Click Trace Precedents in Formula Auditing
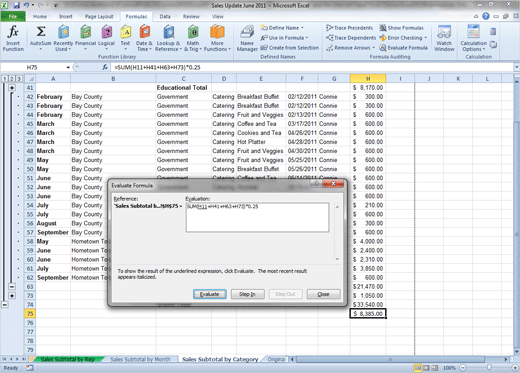 pyautogui.click(x=349, y=28)
